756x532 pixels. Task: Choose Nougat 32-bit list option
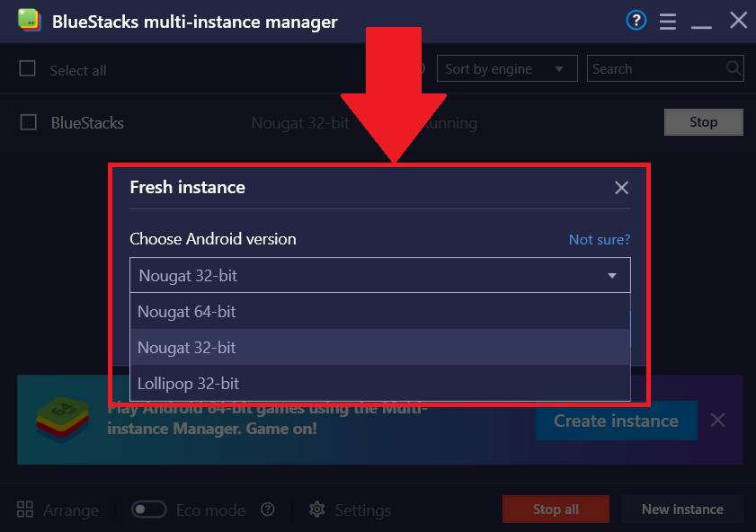click(x=380, y=347)
